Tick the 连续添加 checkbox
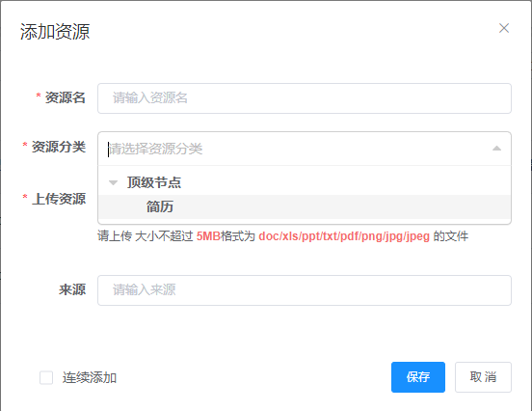Screen dimensions: 532x411 pyautogui.click(x=46, y=377)
